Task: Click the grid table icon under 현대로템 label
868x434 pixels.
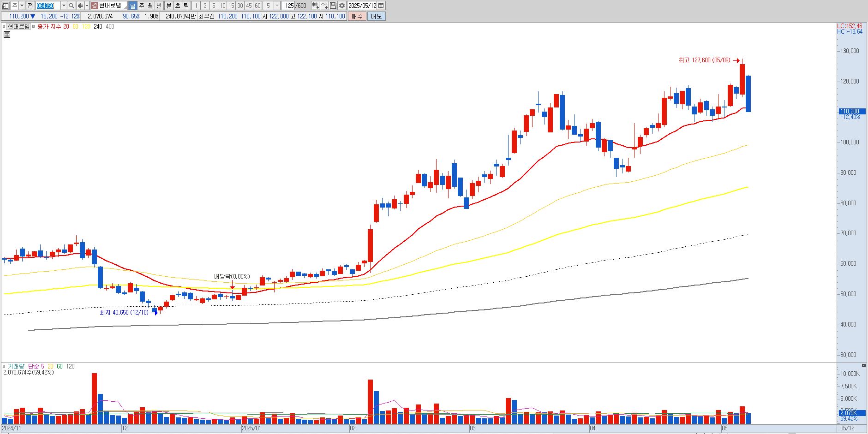Action: [x=6, y=34]
